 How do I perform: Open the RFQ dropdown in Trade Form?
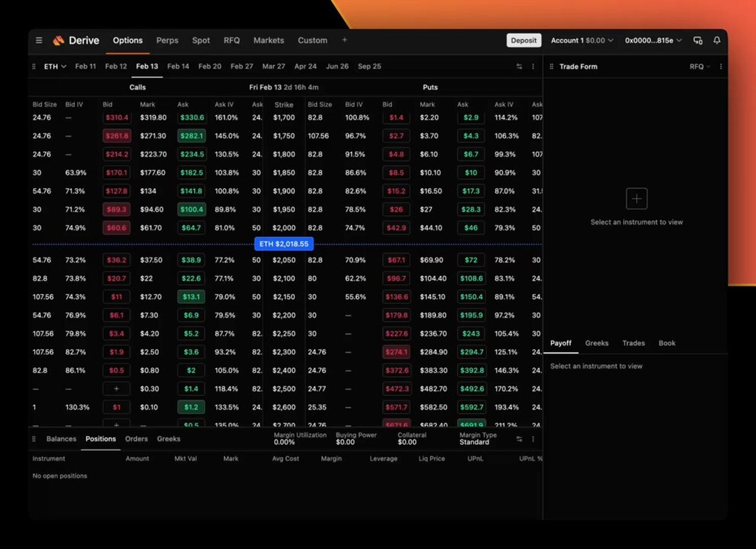[x=700, y=66]
